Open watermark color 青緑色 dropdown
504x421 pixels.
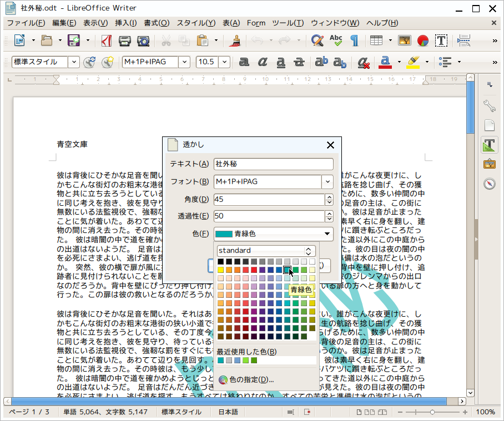[x=274, y=234]
